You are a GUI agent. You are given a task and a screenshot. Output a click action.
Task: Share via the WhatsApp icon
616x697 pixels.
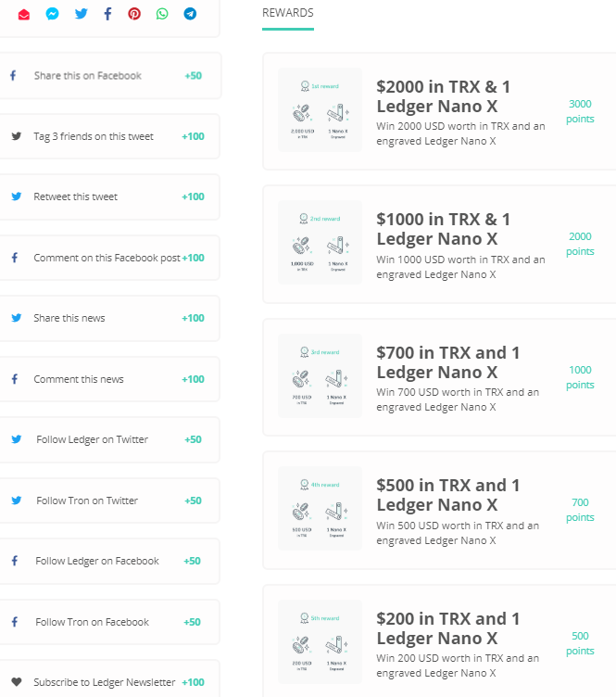pos(162,14)
